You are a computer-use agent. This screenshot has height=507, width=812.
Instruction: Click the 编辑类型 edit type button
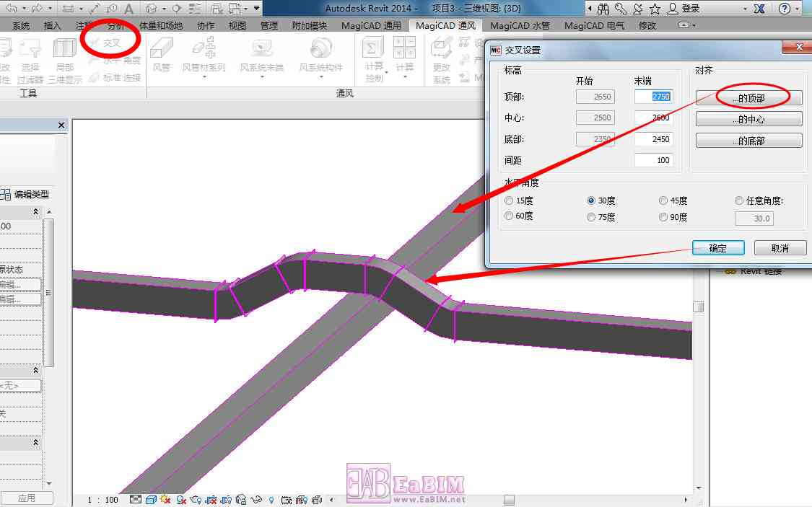25,195
